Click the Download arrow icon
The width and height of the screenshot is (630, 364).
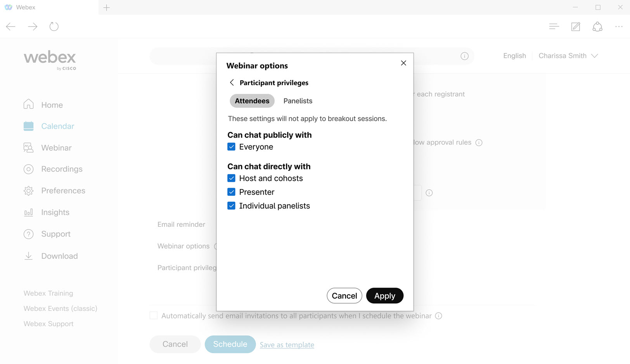pos(28,256)
